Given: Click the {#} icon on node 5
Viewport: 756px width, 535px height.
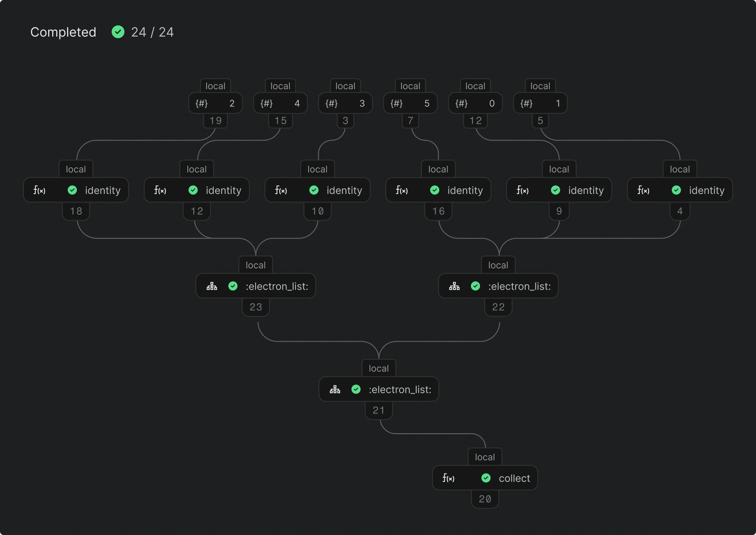Looking at the screenshot, I should [x=526, y=103].
